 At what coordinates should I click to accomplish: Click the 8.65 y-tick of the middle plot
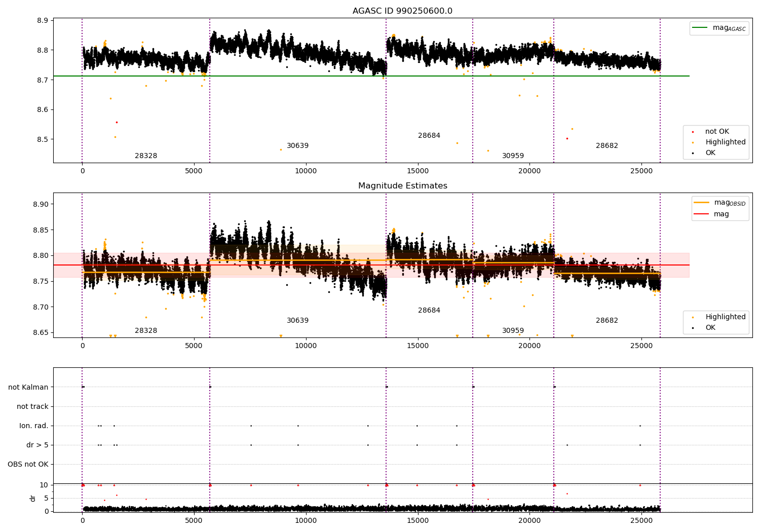click(x=41, y=333)
